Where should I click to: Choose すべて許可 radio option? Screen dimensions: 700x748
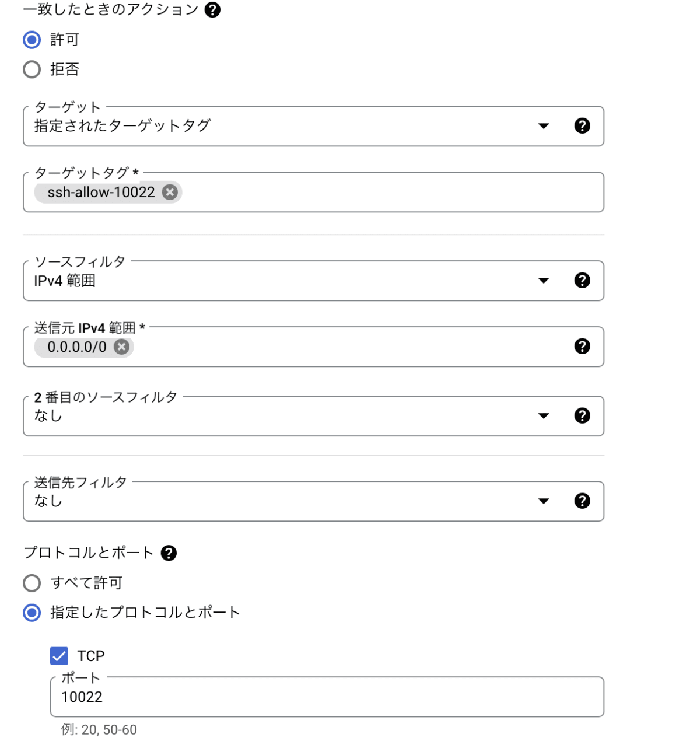point(32,583)
